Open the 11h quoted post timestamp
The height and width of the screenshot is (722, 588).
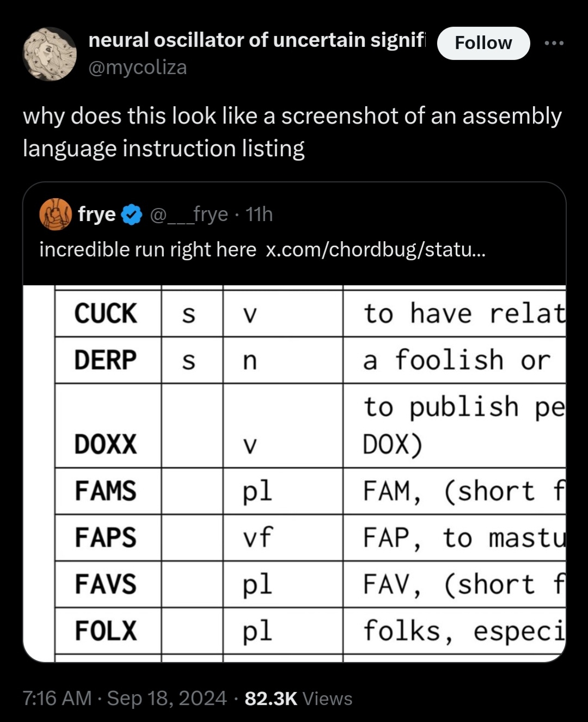[x=259, y=215]
